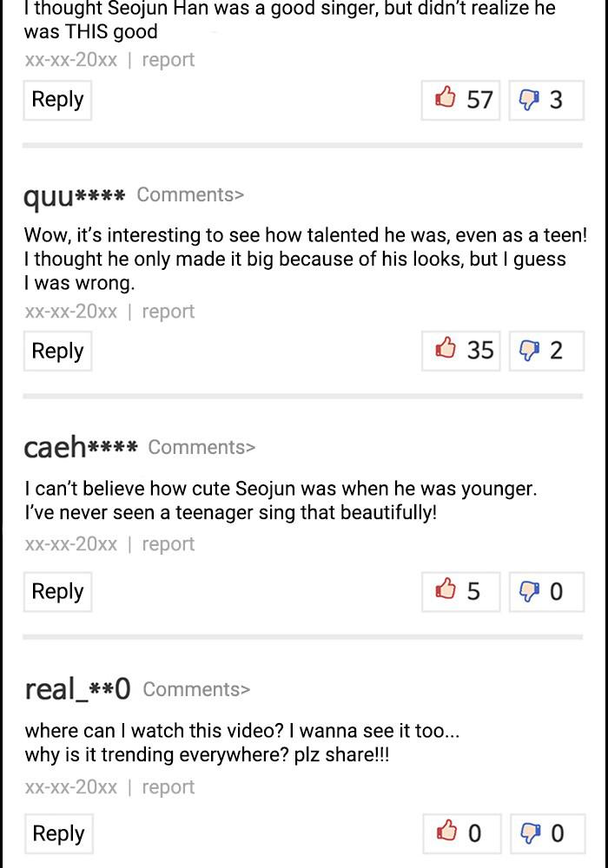Viewport: 608px width, 868px height.
Task: Expand Comments> next to caeh****
Action: 202,447
